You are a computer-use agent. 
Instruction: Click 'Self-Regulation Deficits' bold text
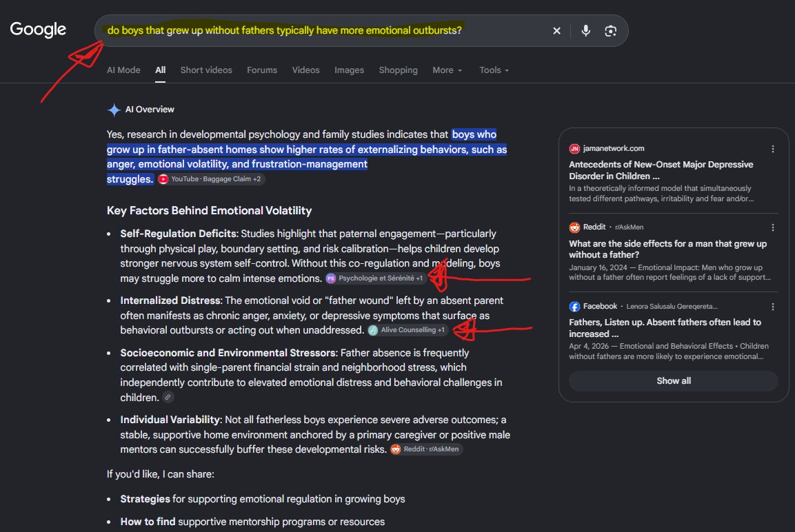click(179, 234)
